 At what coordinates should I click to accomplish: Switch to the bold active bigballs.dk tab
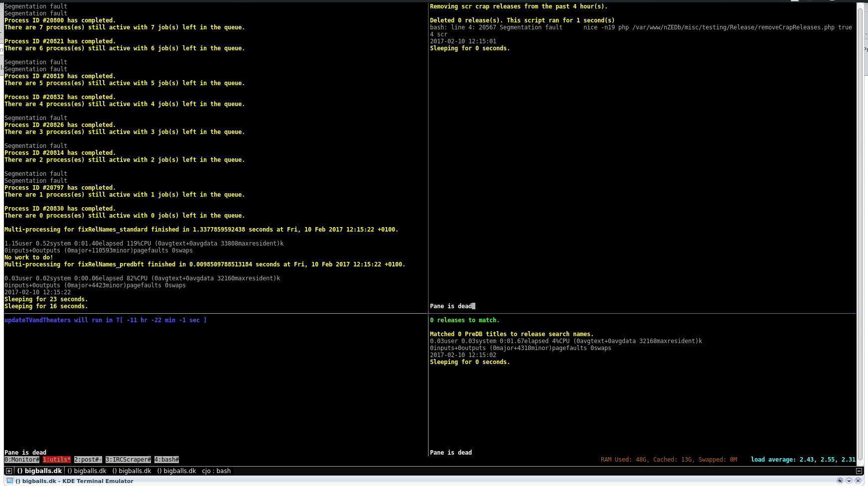(40, 471)
